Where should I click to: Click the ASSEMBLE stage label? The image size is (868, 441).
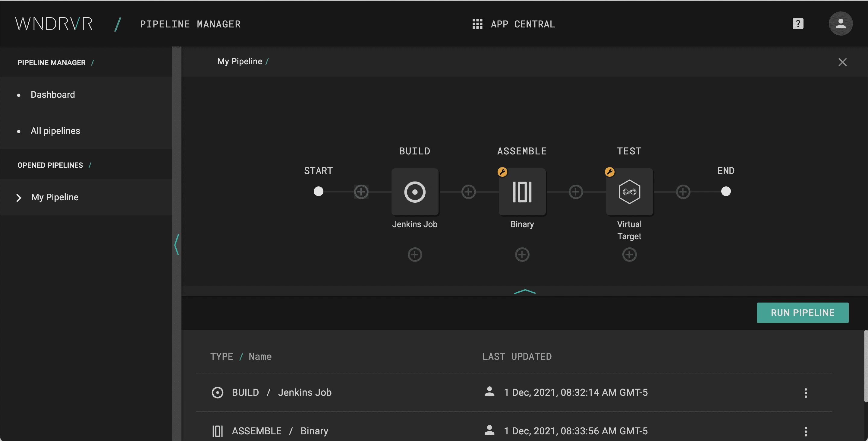[x=522, y=151]
